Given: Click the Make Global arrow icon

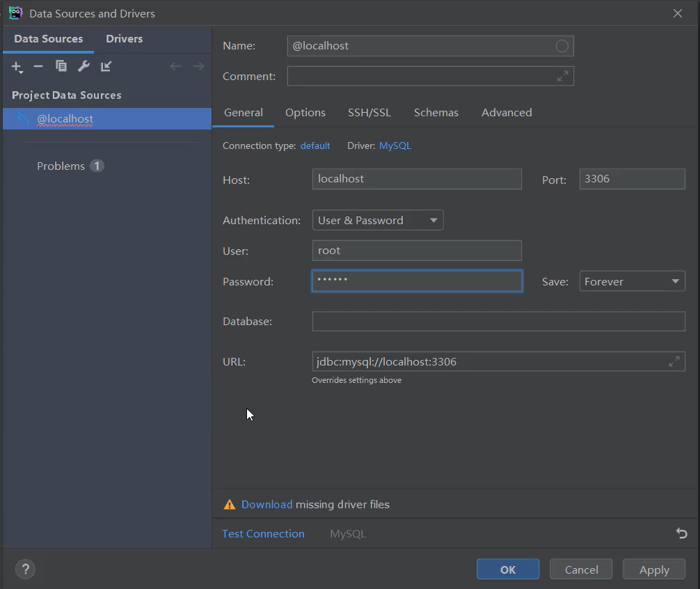Looking at the screenshot, I should (106, 66).
